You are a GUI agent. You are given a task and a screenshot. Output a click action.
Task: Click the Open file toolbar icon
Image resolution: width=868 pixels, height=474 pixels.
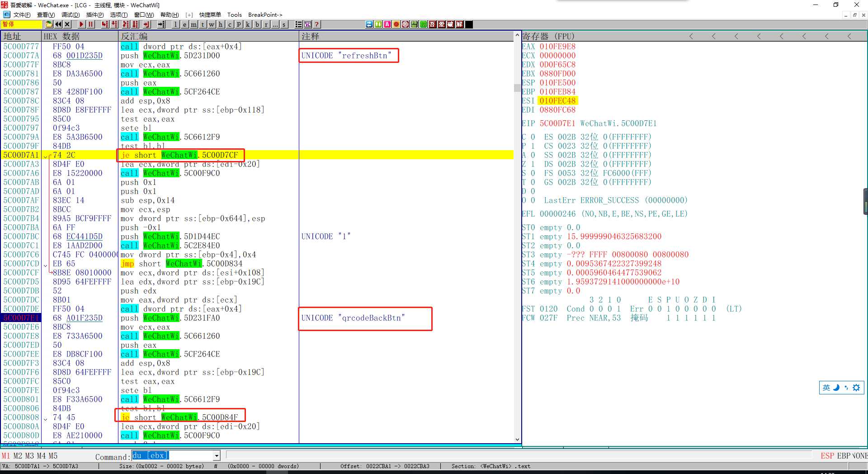pyautogui.click(x=49, y=24)
